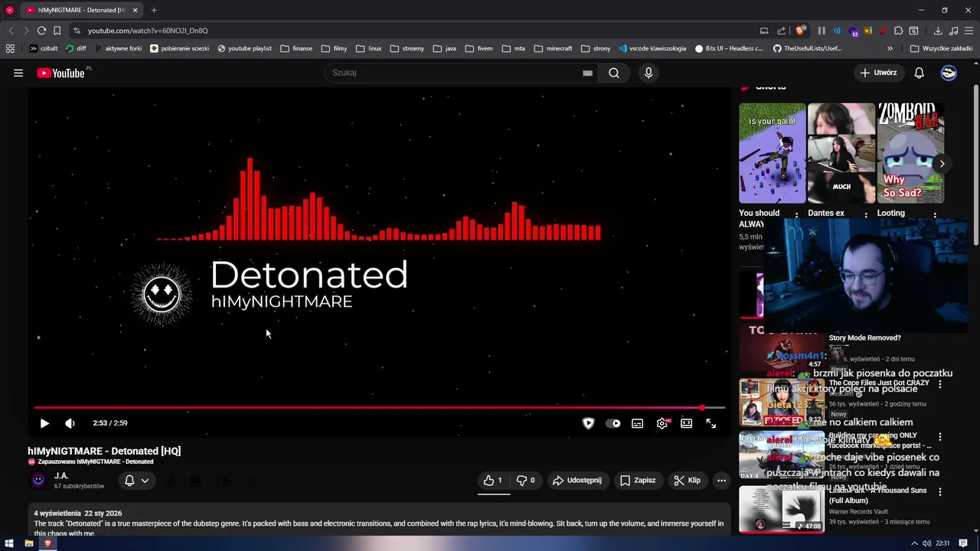Seek on the red video progress bar
This screenshot has height=551, width=980.
(x=379, y=408)
